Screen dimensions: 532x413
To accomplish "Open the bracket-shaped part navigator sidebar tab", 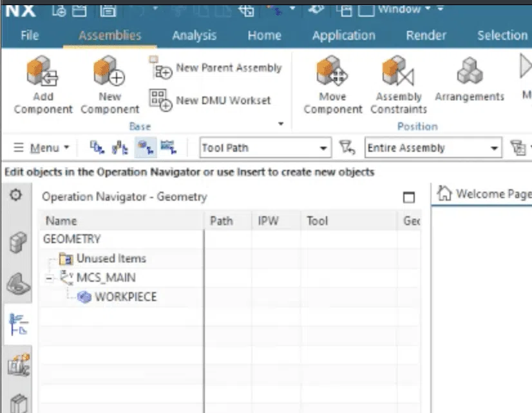I will click(x=18, y=283).
